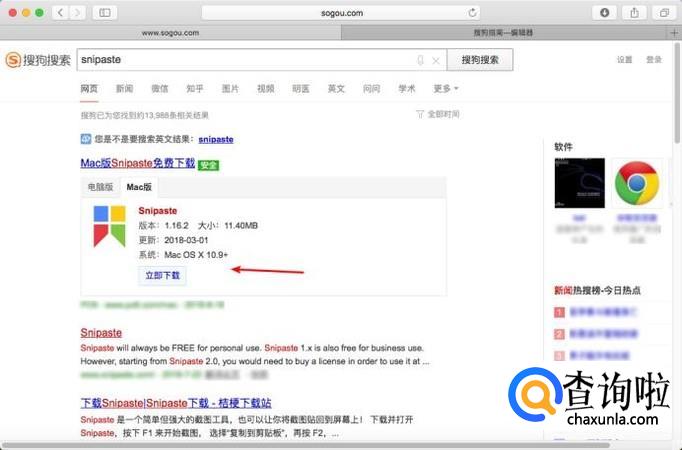Open the Chrome software thumbnail
The height and width of the screenshot is (450, 682).
[x=637, y=183]
